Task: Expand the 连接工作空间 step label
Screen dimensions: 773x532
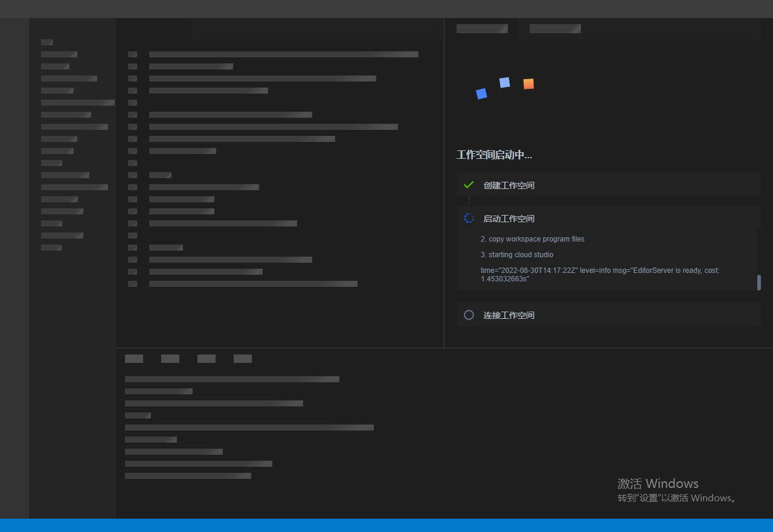Action: 508,315
